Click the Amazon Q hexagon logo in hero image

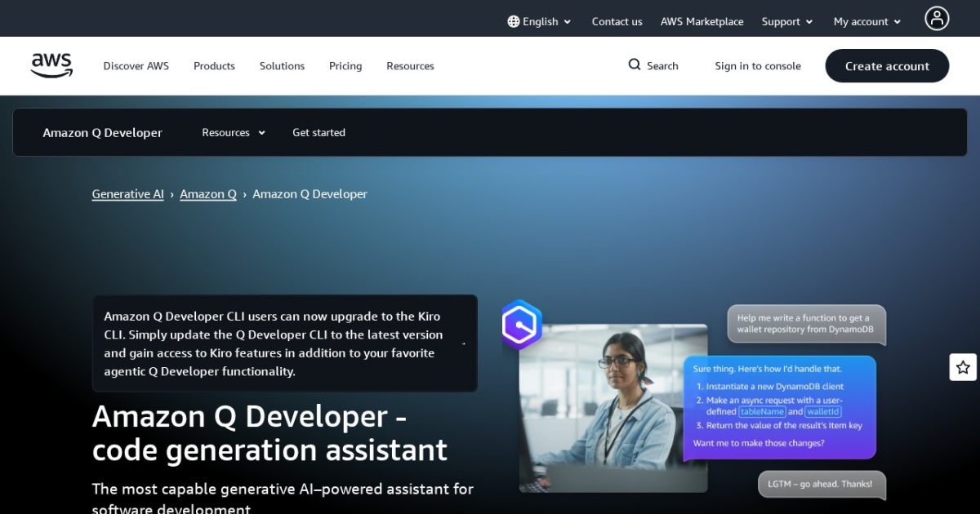[521, 325]
